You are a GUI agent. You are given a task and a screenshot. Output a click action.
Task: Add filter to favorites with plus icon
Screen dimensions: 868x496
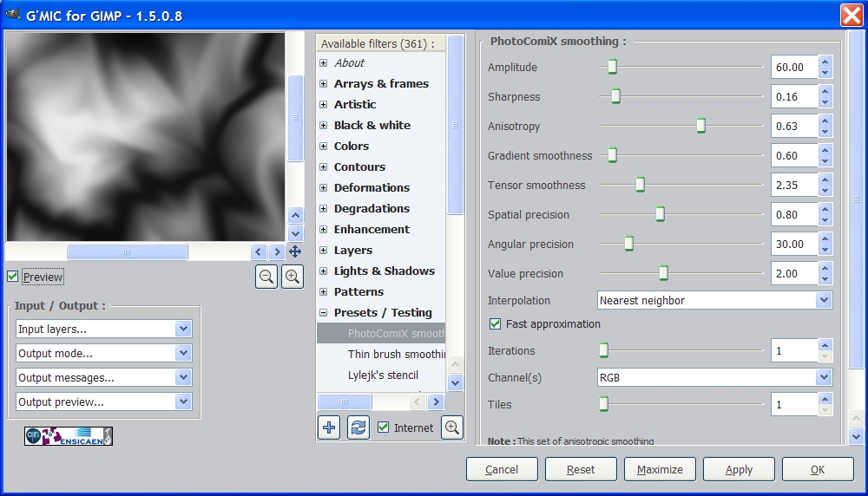[329, 427]
